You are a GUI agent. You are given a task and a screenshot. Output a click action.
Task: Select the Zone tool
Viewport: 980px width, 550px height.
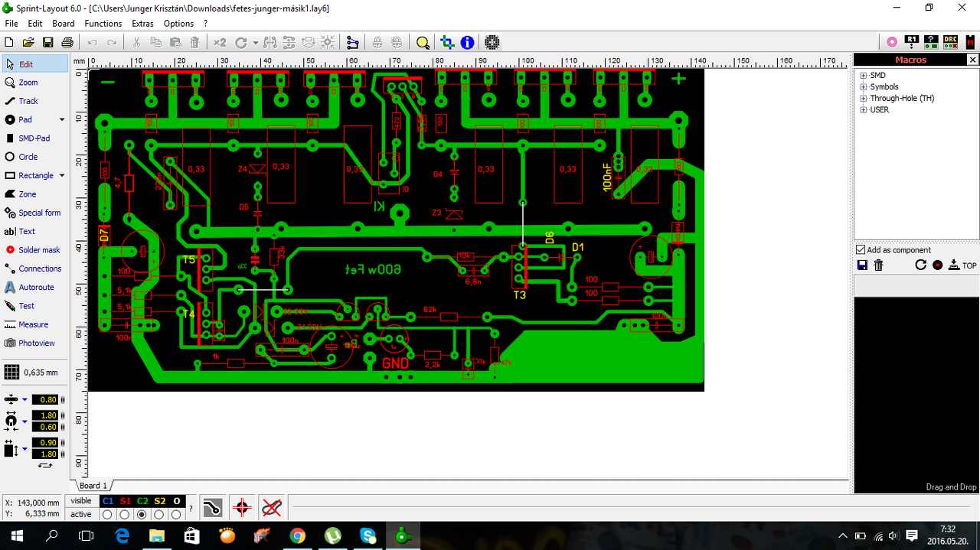[34, 194]
